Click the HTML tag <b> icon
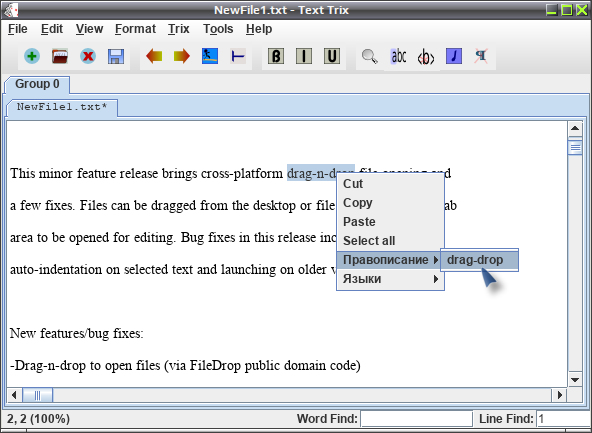 click(x=426, y=57)
